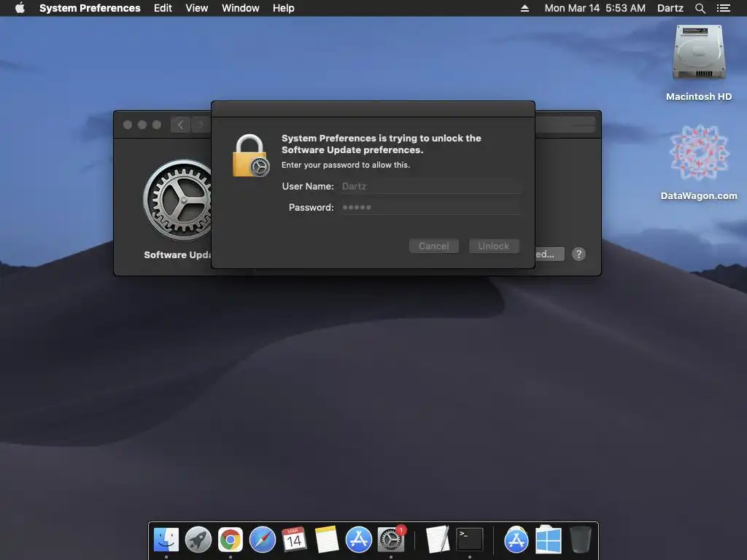Open Notes from the Dock

326,540
